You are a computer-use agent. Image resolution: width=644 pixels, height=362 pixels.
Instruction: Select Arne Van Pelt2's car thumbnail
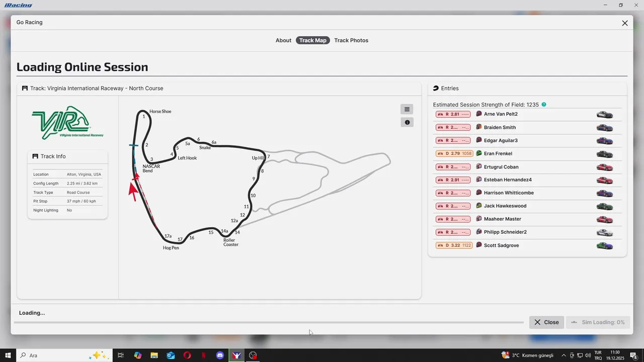click(x=605, y=115)
